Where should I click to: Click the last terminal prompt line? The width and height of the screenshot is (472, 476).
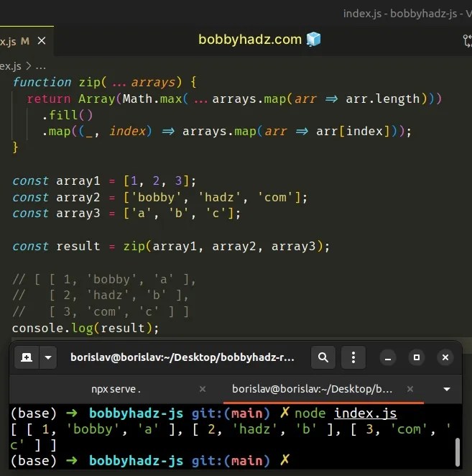[150, 461]
